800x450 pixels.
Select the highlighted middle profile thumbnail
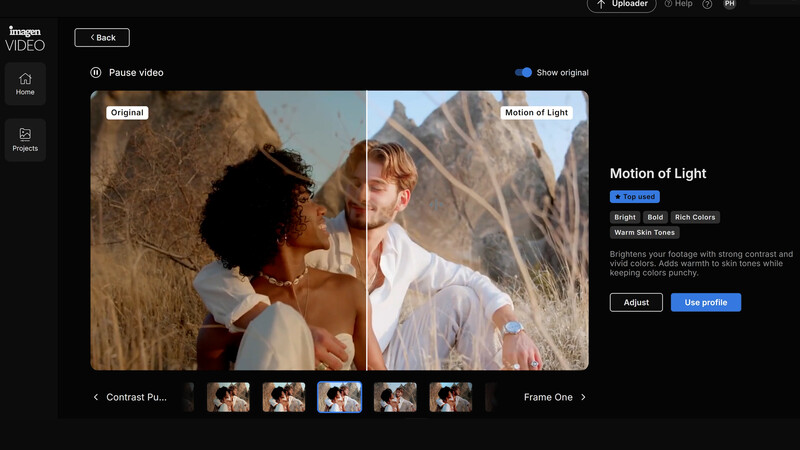click(339, 397)
